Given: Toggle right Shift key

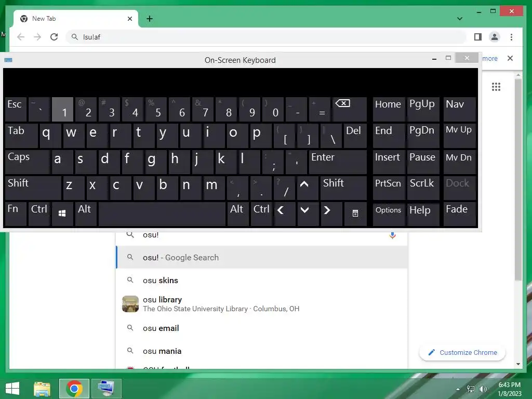Looking at the screenshot, I should point(343,188).
